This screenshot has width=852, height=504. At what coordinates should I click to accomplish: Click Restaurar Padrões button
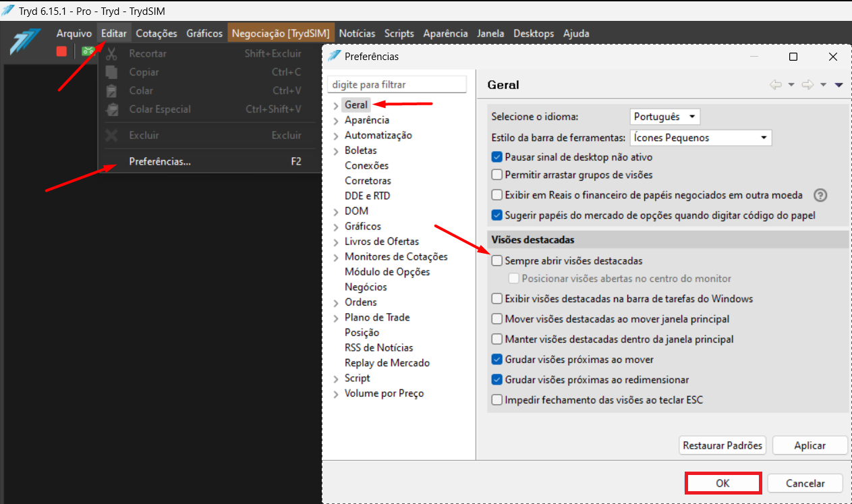722,445
